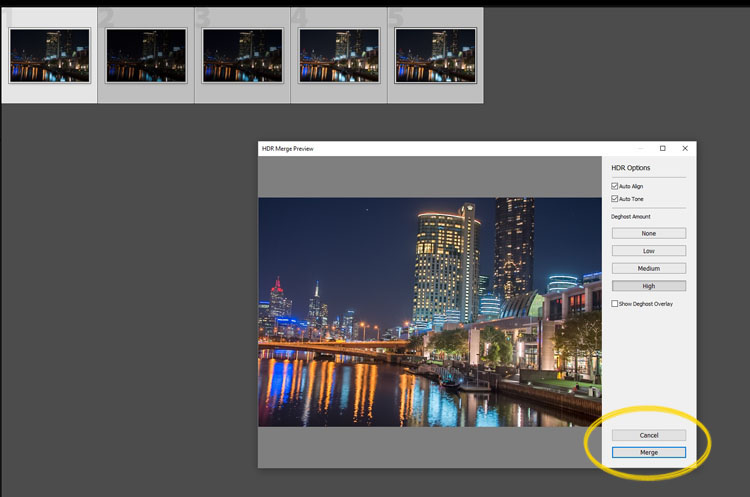This screenshot has width=750, height=497.
Task: Close the HDR Merge Preview dialog
Action: point(685,148)
